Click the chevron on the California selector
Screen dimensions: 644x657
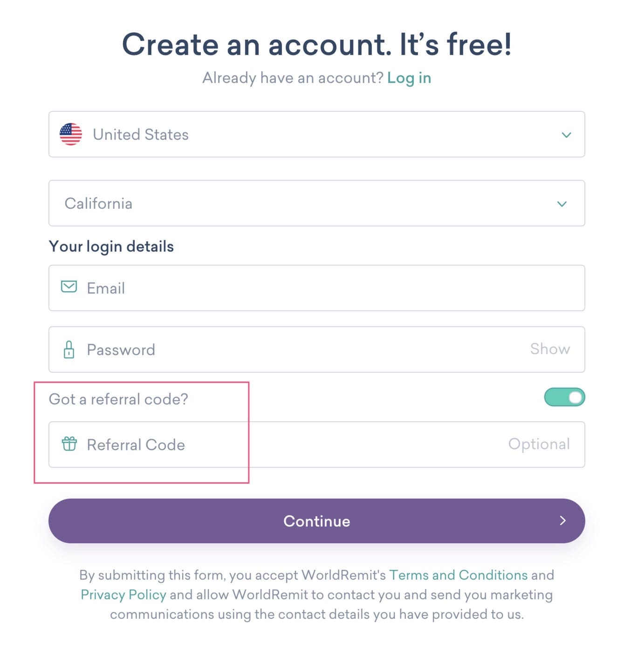[x=562, y=204]
